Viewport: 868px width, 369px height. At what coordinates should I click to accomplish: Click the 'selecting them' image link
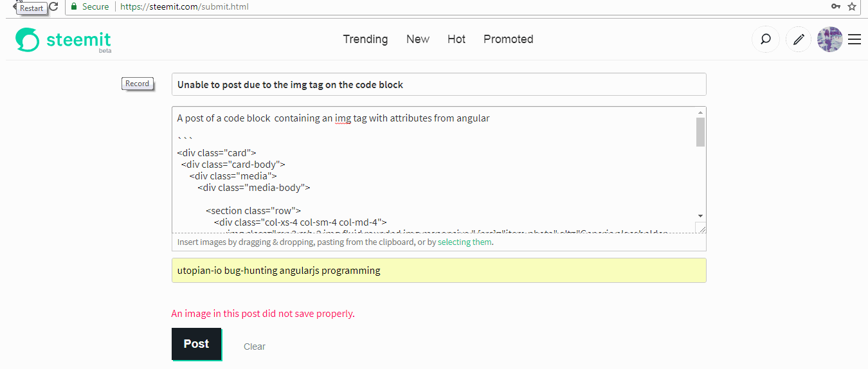coord(465,242)
